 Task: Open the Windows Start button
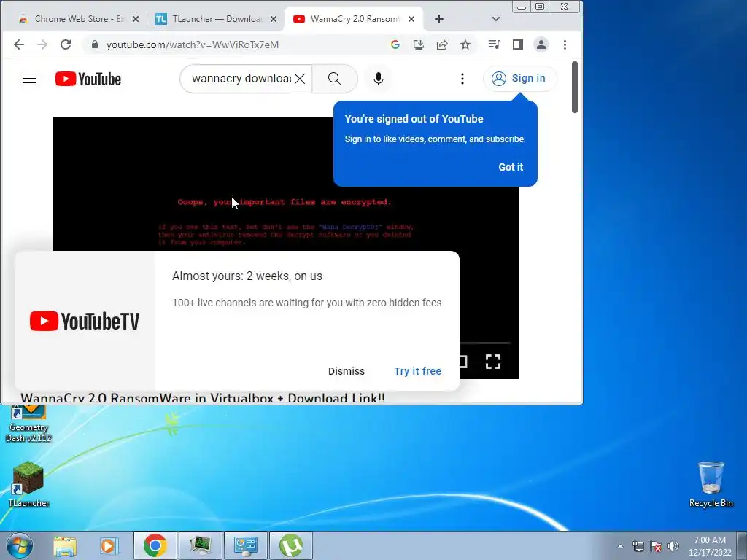coord(19,545)
